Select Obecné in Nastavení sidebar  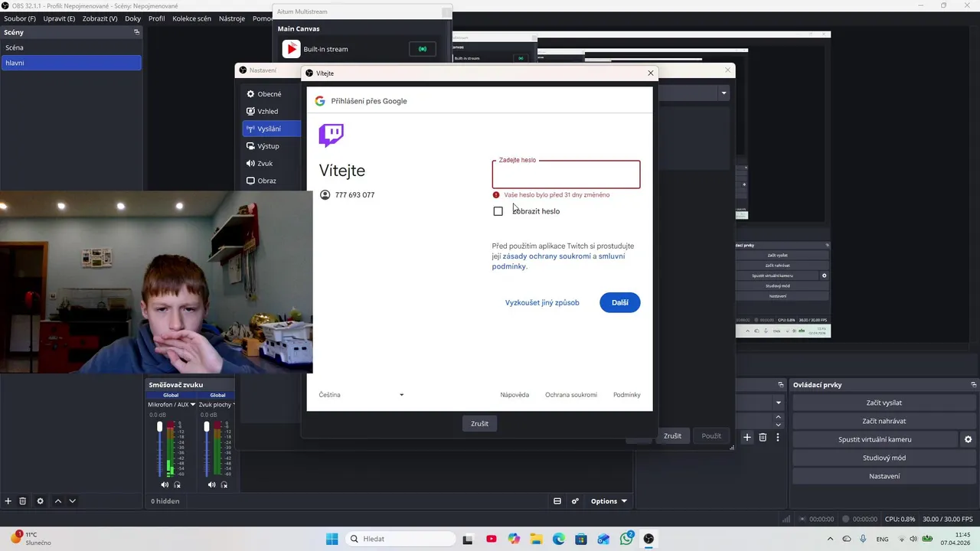272,94
